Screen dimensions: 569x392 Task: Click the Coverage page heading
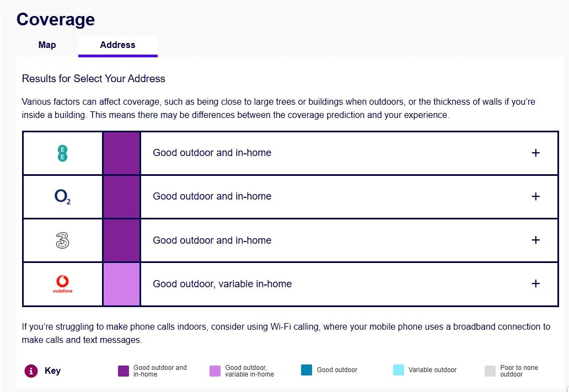coord(56,19)
